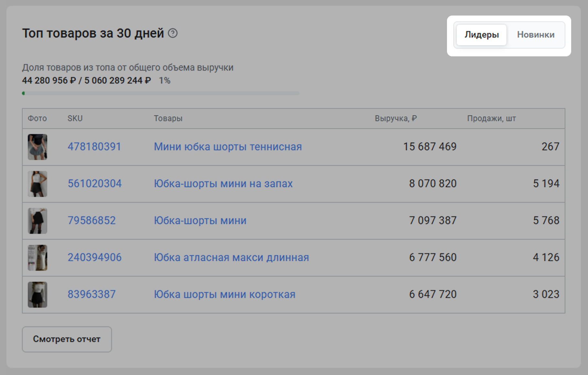Open product Юбка-шорты мини на запах
Viewport: 588px width, 375px height.
223,184
